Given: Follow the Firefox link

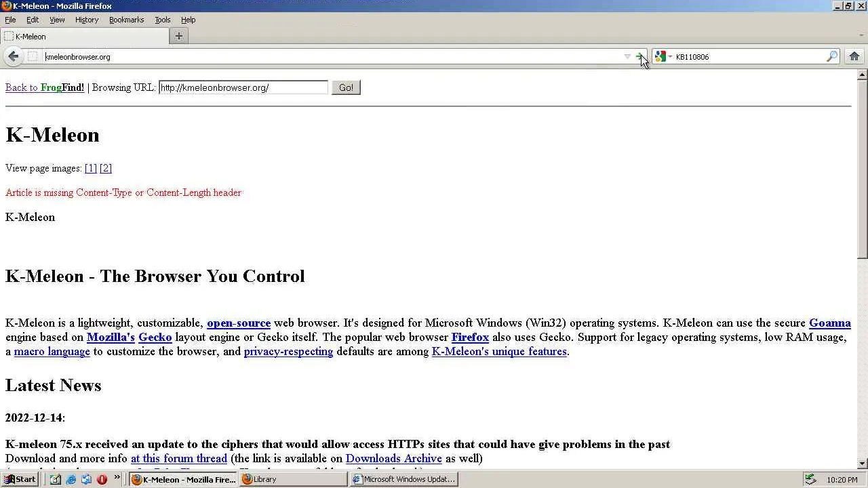Looking at the screenshot, I should 470,338.
